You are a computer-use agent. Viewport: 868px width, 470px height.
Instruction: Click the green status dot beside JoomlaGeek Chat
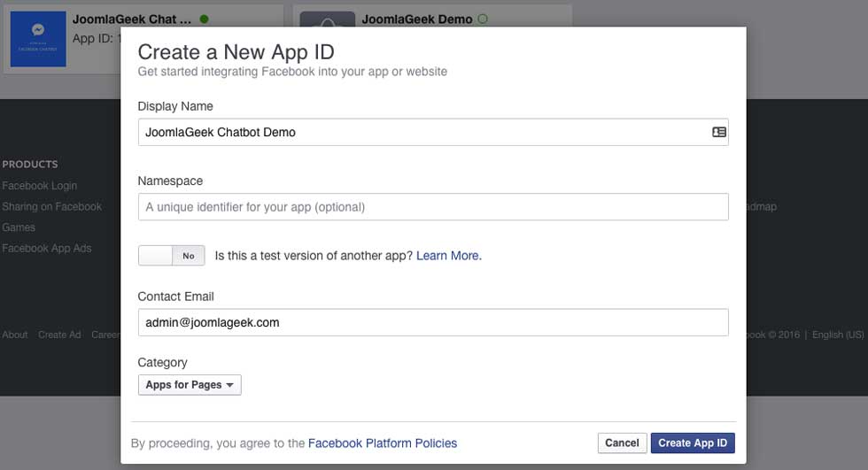205,19
